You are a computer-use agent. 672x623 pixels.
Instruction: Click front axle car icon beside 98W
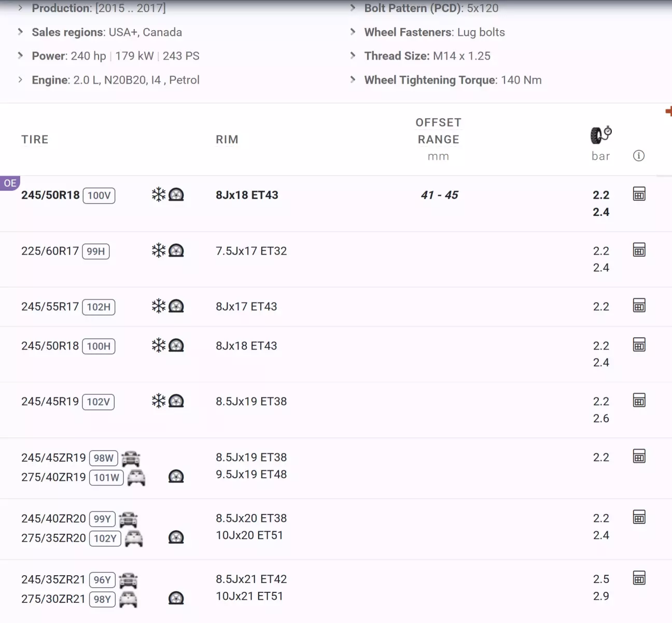pos(131,458)
